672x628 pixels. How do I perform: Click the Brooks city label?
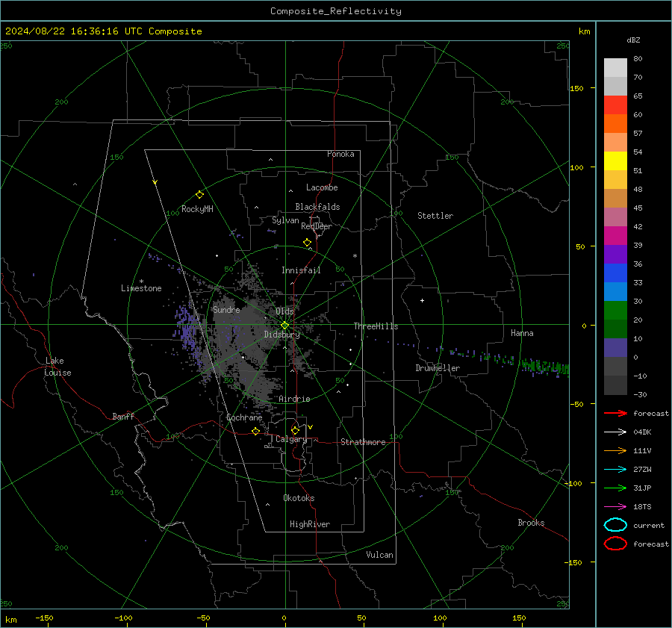(x=531, y=523)
